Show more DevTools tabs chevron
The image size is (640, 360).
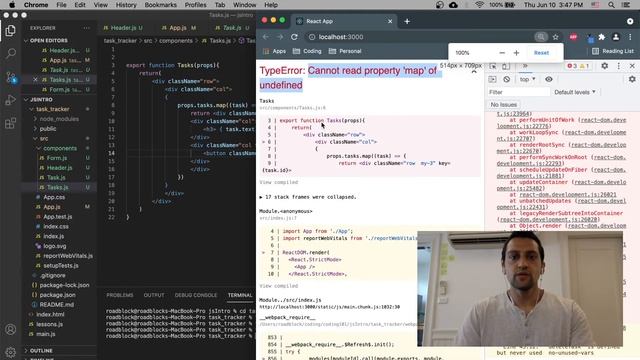525,66
